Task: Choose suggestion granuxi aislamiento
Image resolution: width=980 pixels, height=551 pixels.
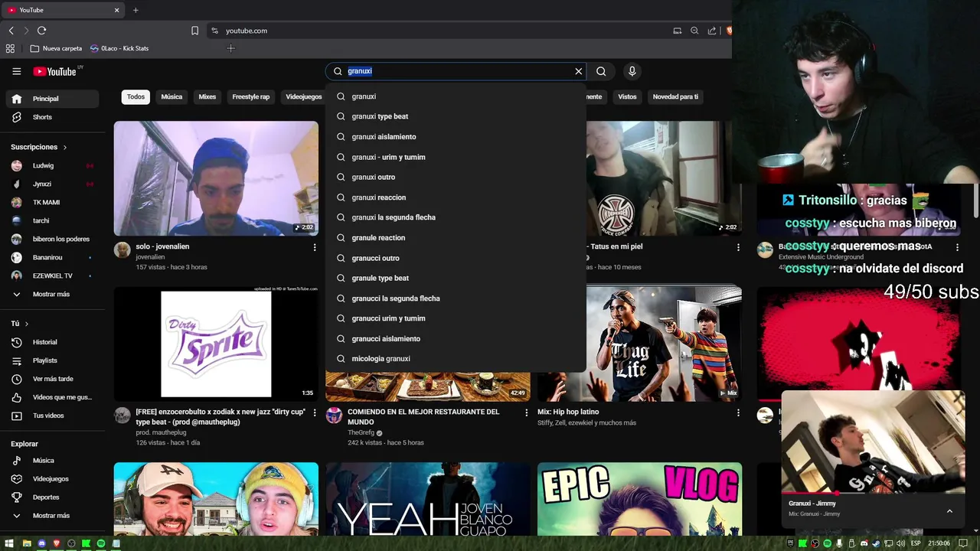Action: [x=456, y=137]
